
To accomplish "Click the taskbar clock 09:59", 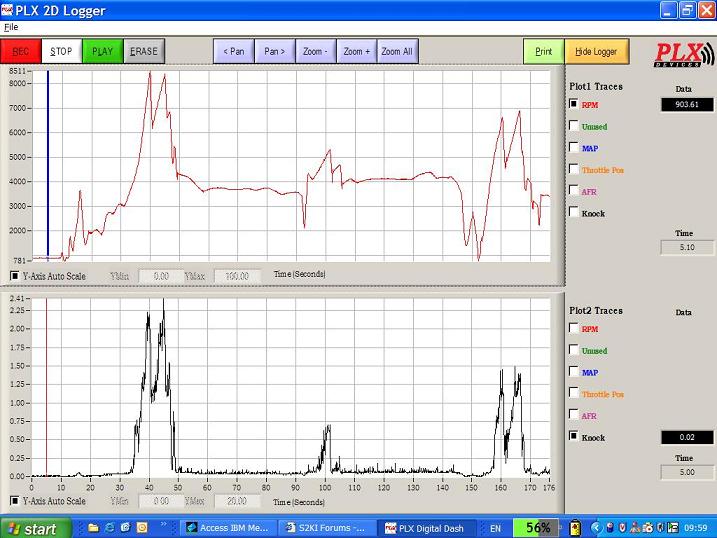I will [696, 528].
